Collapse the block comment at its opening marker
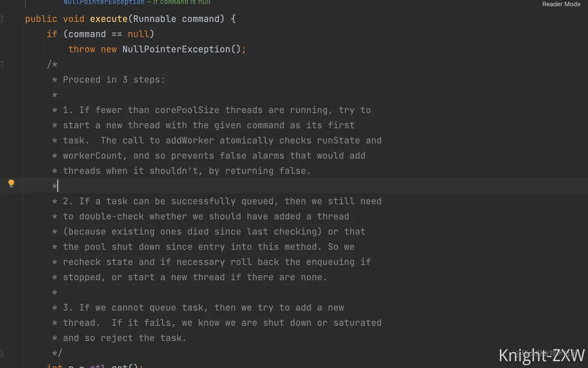 [x=2, y=65]
